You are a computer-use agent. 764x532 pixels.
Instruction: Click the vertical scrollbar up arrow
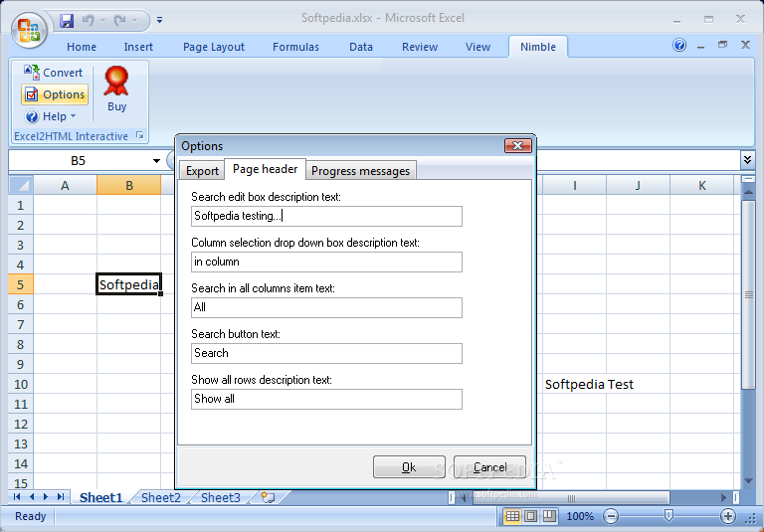click(748, 192)
